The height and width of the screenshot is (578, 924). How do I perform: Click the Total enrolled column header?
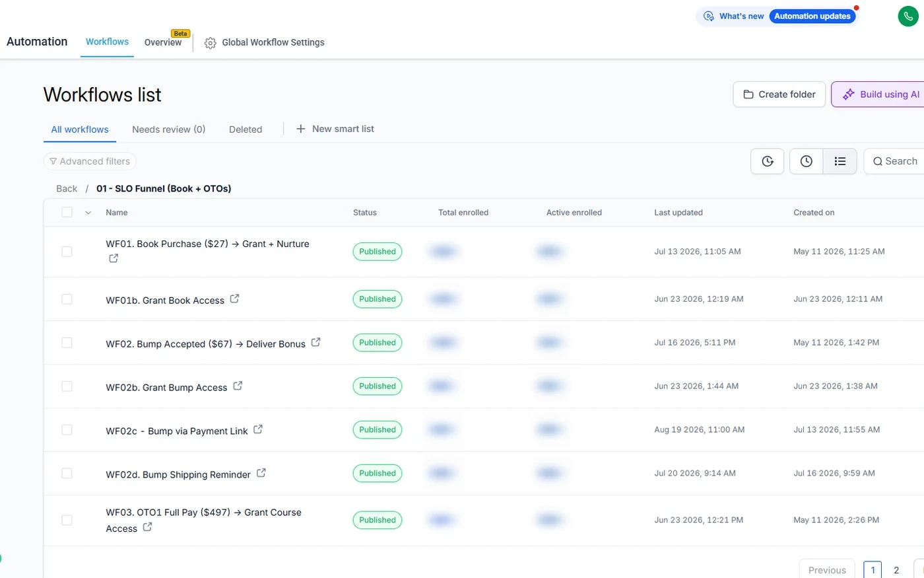click(x=463, y=213)
